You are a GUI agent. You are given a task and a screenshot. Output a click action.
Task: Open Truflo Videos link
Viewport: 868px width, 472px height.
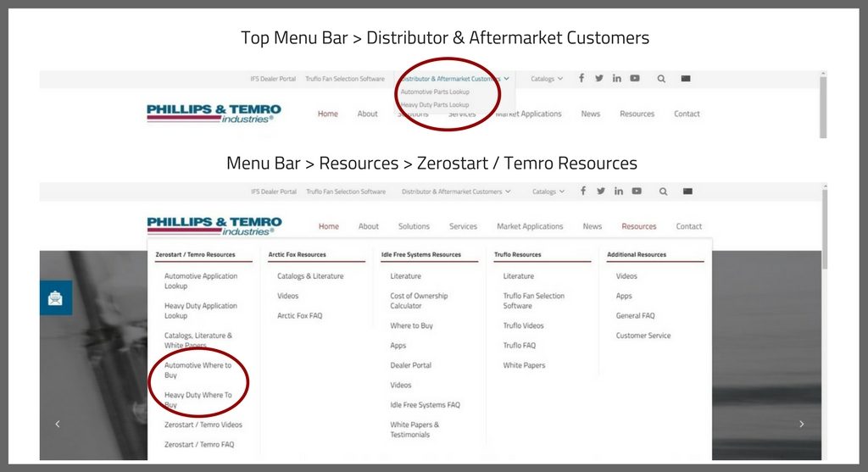click(x=523, y=325)
